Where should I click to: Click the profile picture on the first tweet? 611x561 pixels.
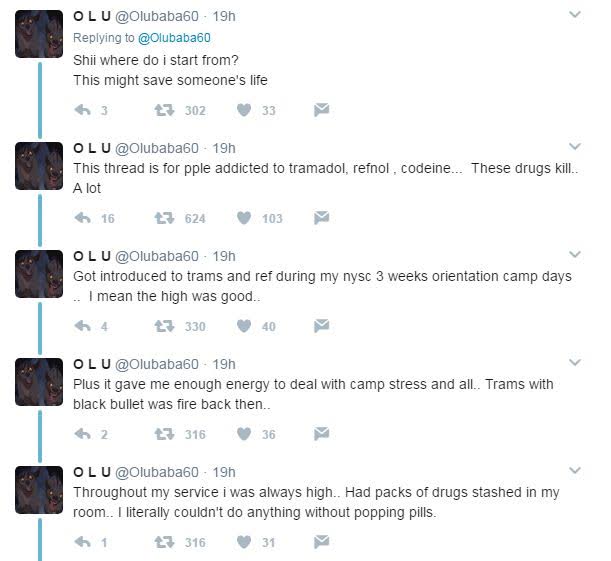(40, 34)
